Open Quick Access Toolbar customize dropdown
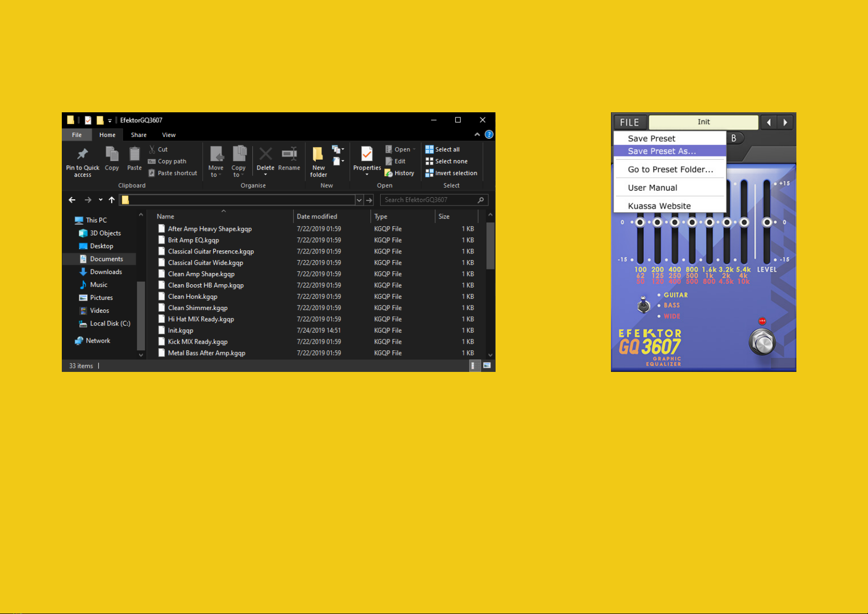This screenshot has height=614, width=868. 110,121
